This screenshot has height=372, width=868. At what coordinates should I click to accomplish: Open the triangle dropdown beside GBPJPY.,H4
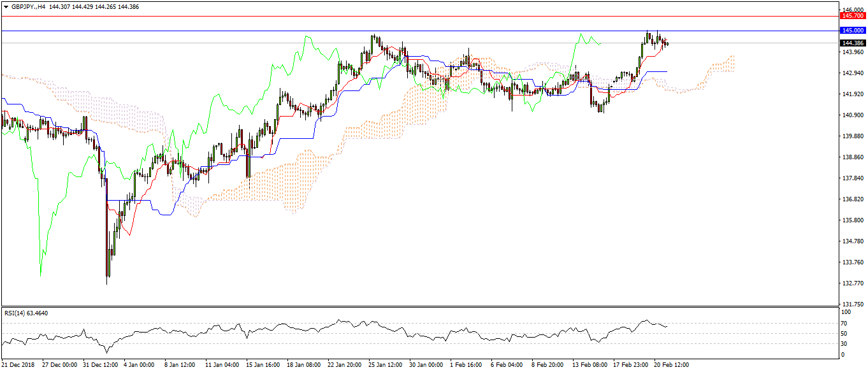coord(6,6)
